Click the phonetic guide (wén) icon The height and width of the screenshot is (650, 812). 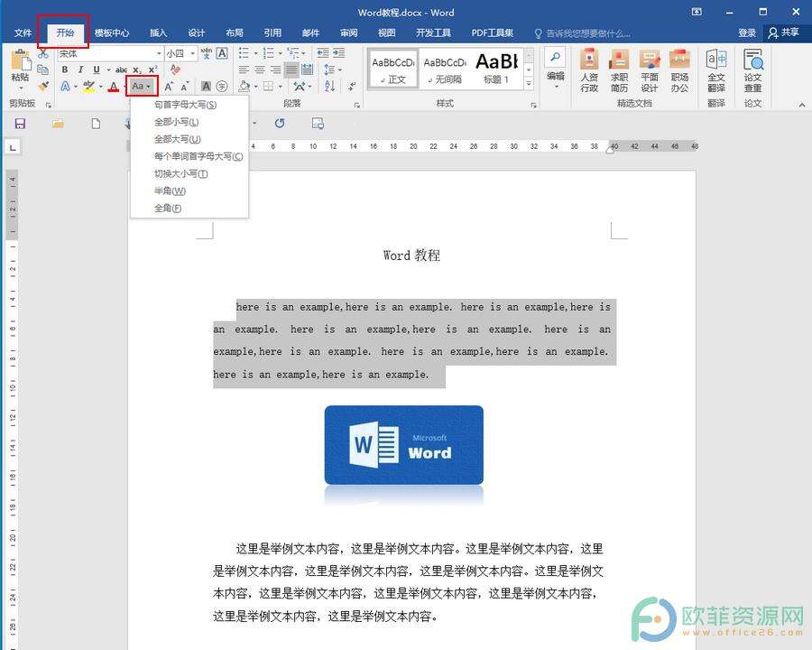(x=207, y=53)
